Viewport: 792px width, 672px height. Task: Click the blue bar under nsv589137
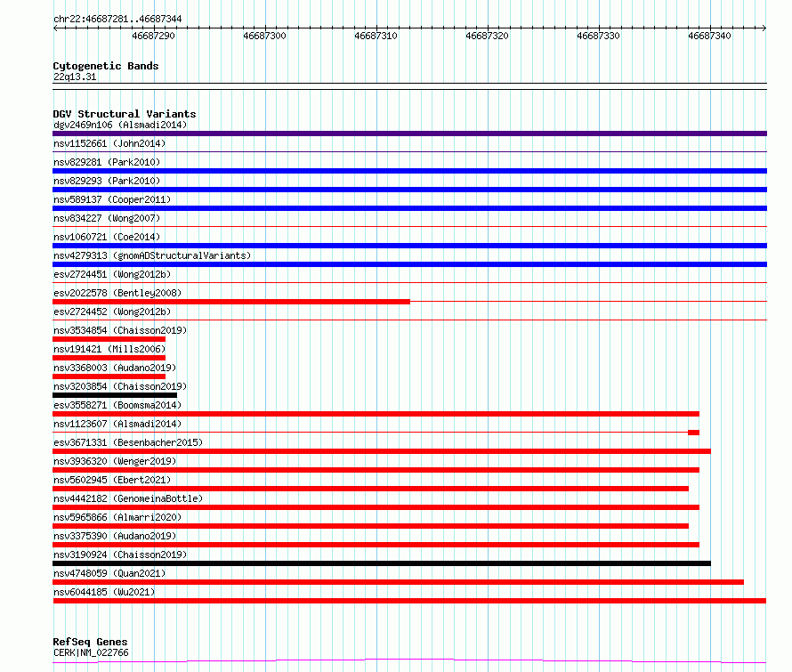[x=409, y=208]
